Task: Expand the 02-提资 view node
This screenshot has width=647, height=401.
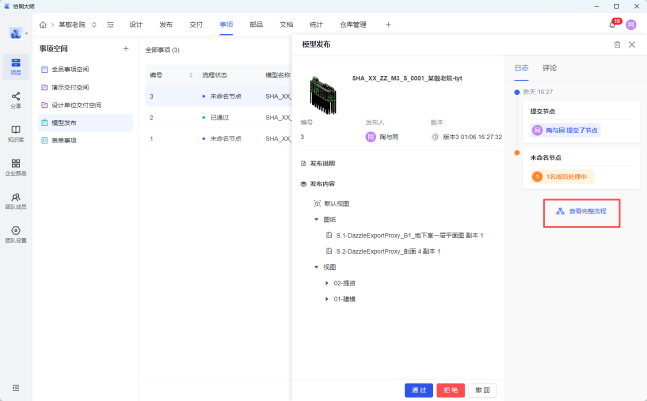Action: (327, 283)
